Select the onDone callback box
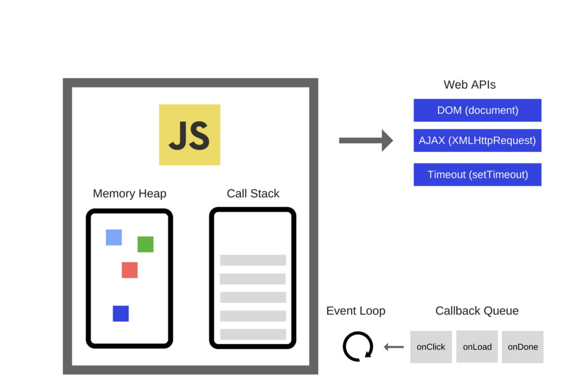The height and width of the screenshot is (392, 581). click(522, 347)
